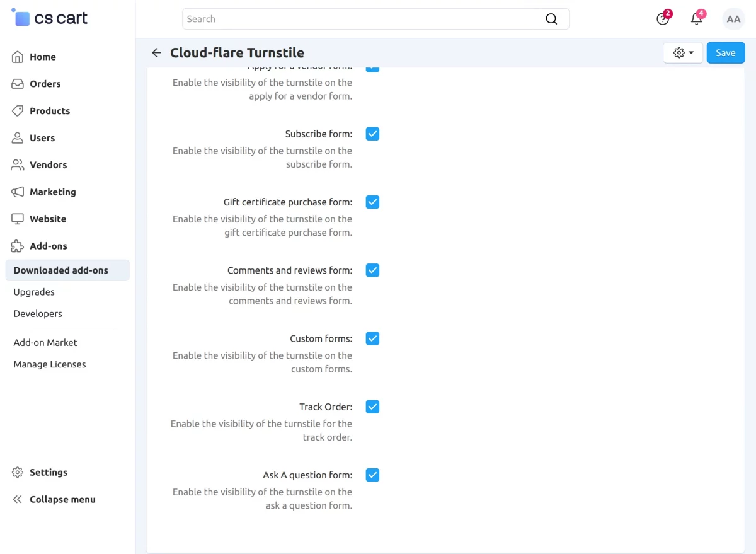Click the CS-Cart logo
756x554 pixels.
(50, 18)
